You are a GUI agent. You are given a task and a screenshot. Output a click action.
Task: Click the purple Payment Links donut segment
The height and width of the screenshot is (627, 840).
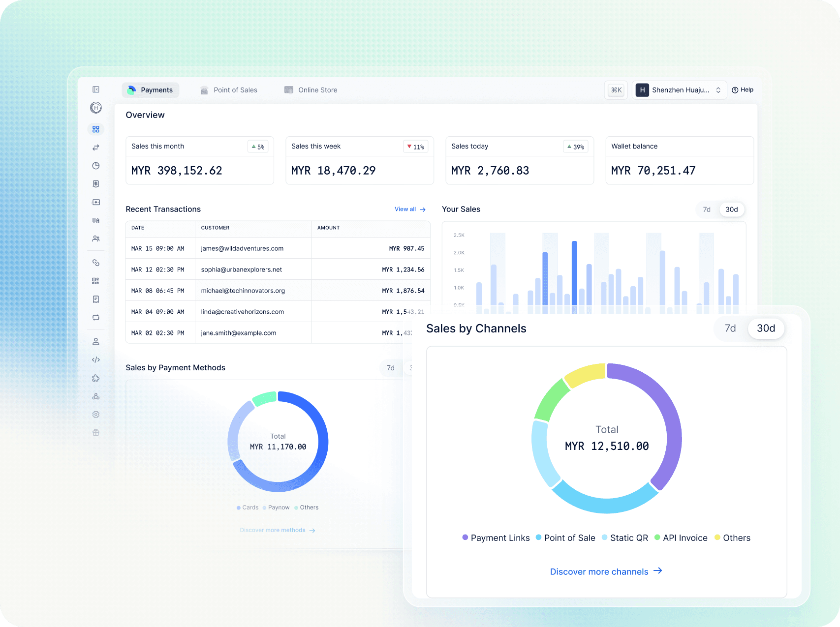coord(673,423)
